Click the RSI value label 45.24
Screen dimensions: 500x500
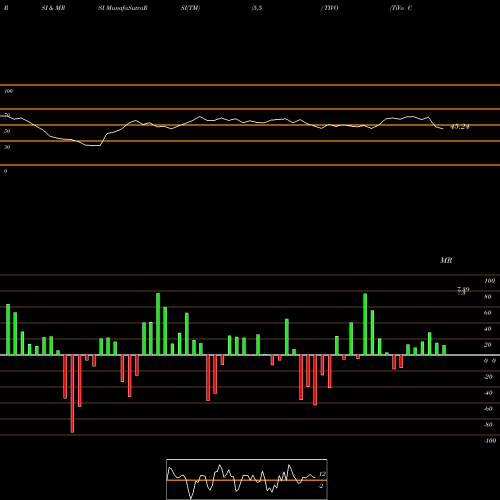(x=460, y=127)
